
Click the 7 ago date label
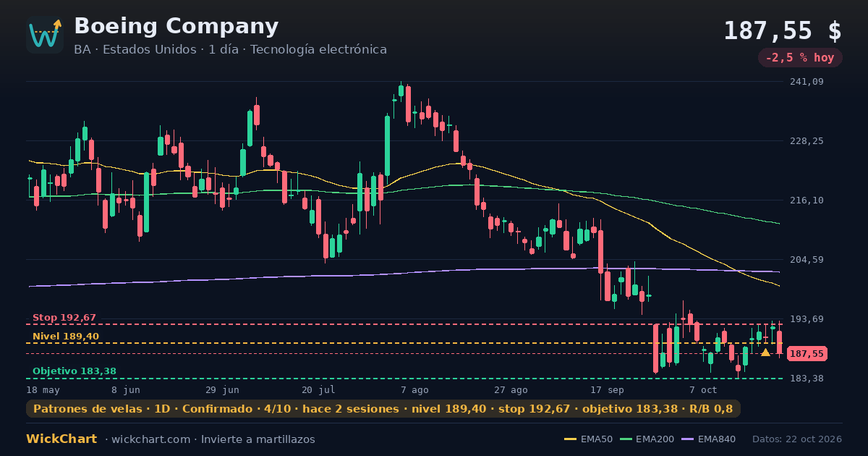(x=414, y=390)
